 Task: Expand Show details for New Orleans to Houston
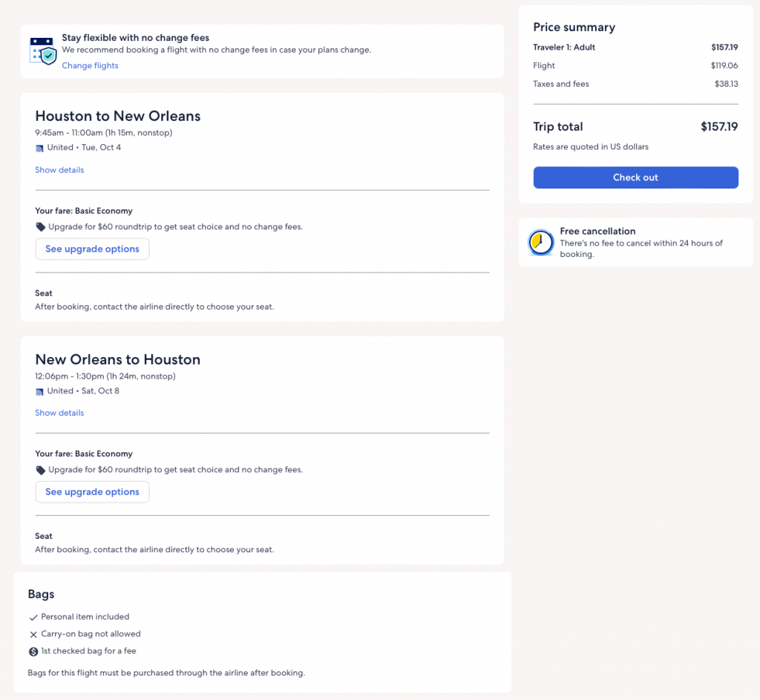pyautogui.click(x=59, y=413)
